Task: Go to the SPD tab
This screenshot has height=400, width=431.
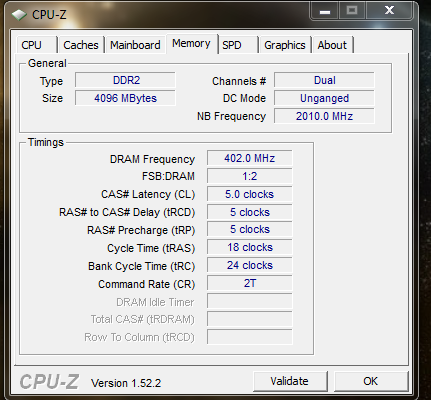Action: [x=238, y=45]
